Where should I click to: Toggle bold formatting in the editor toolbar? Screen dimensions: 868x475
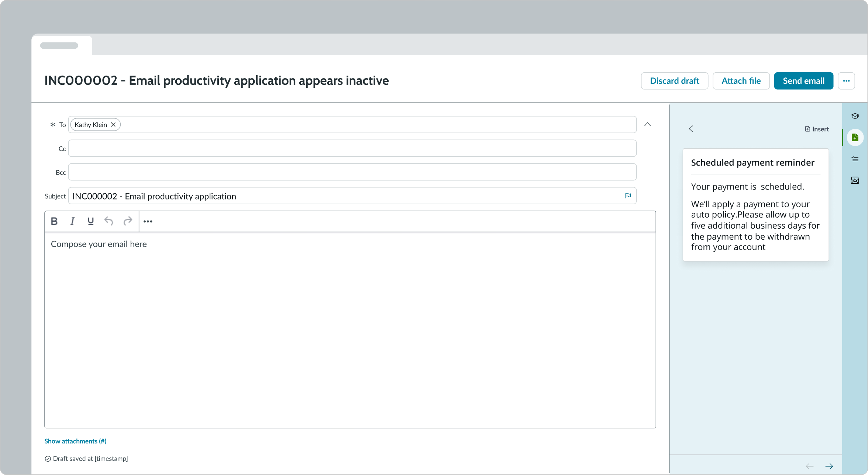tap(54, 221)
